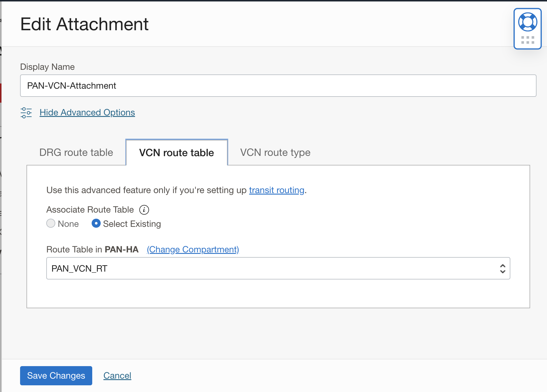Focus the Display Name input field
The height and width of the screenshot is (392, 547).
(278, 86)
